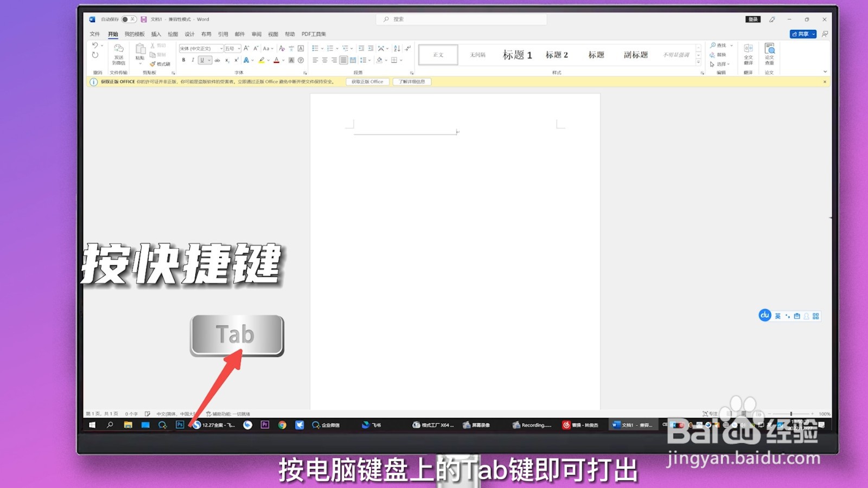Click the Full Text Translate (全文翻译) icon

tap(748, 54)
